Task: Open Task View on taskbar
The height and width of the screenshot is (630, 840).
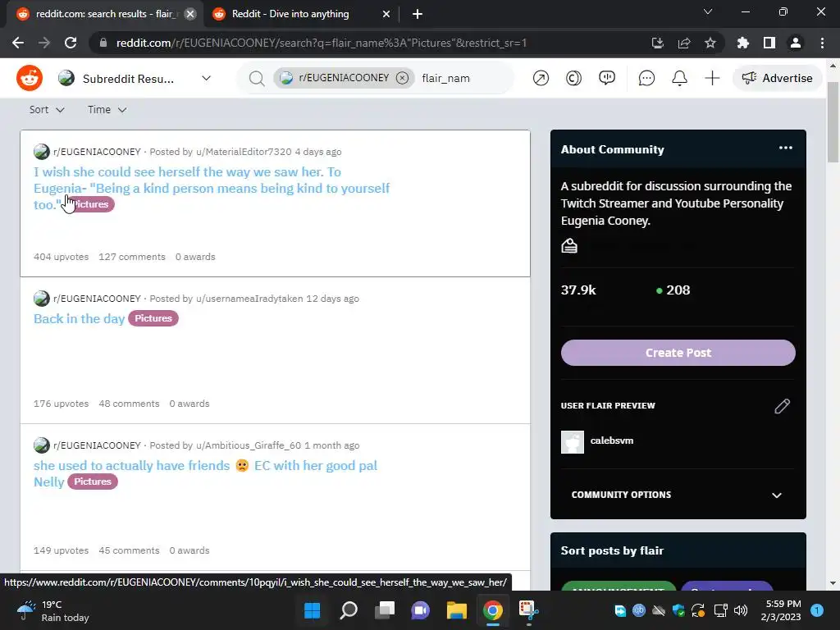Action: click(385, 610)
